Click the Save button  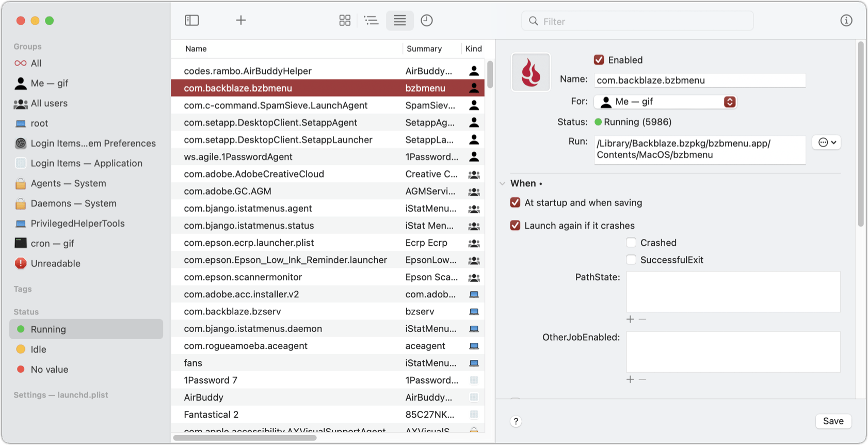(833, 421)
